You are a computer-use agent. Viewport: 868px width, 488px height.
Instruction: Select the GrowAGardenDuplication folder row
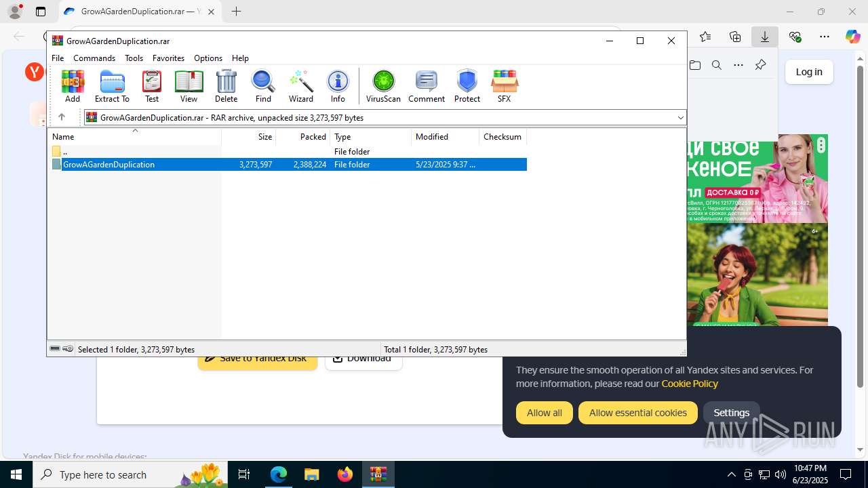coord(288,165)
